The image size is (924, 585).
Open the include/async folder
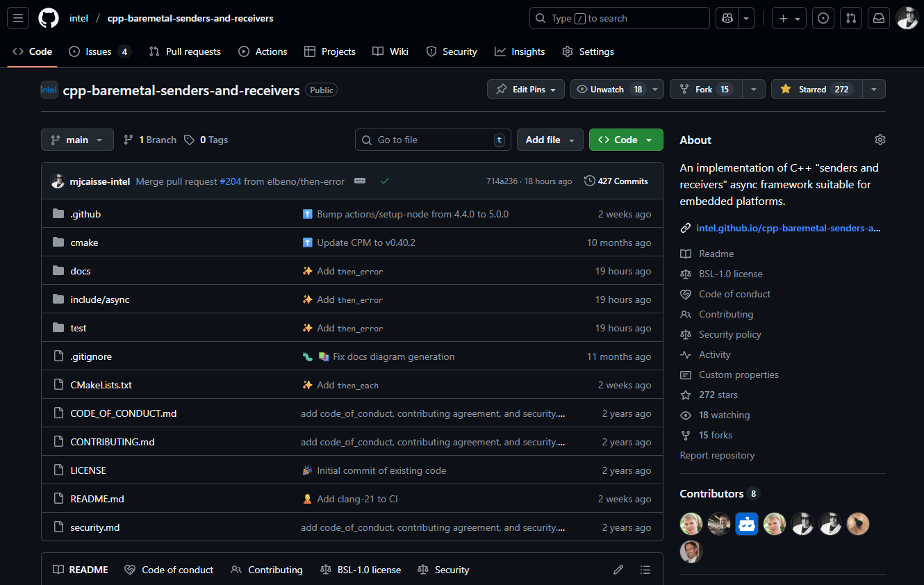pyautogui.click(x=100, y=299)
